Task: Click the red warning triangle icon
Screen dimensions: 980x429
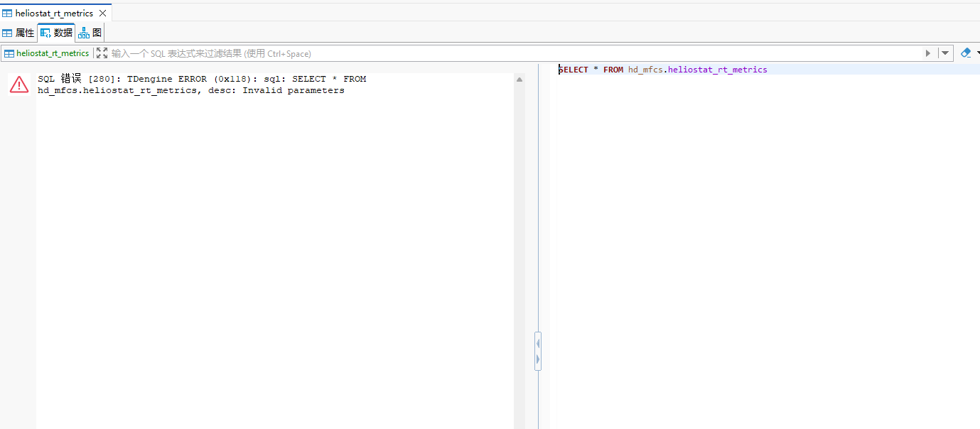Action: click(x=18, y=85)
